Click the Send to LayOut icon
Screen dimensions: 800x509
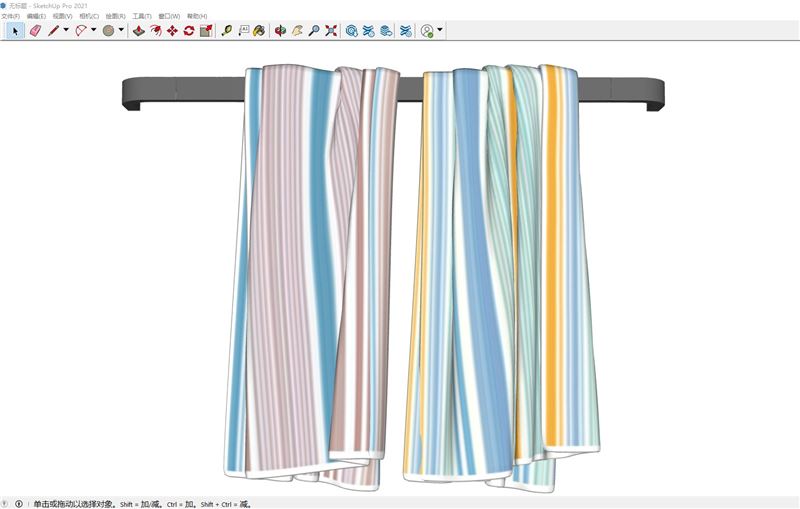pos(386,31)
